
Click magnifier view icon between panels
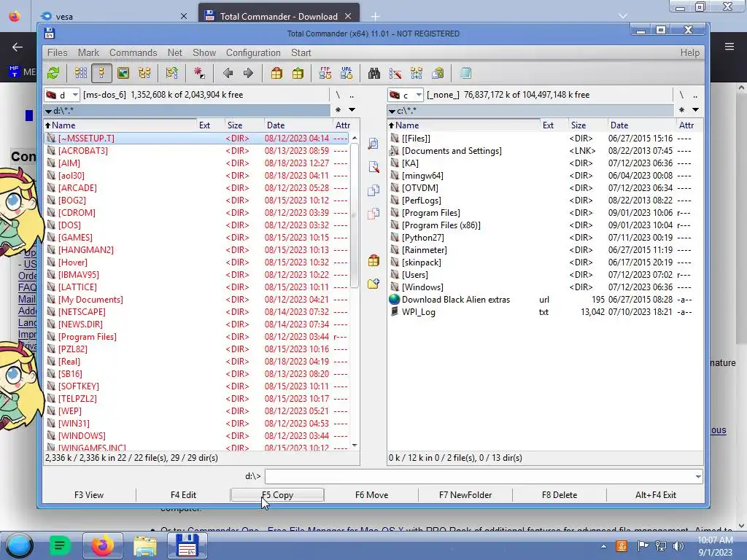[373, 144]
